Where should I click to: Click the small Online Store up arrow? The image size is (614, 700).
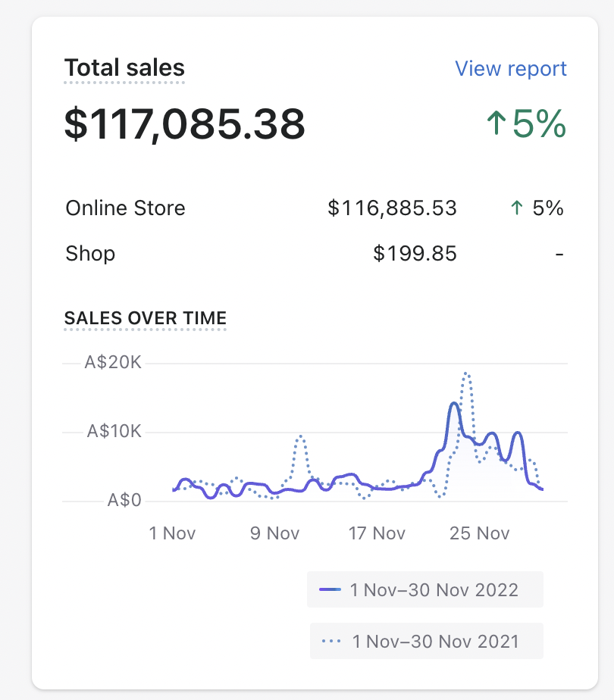[517, 208]
